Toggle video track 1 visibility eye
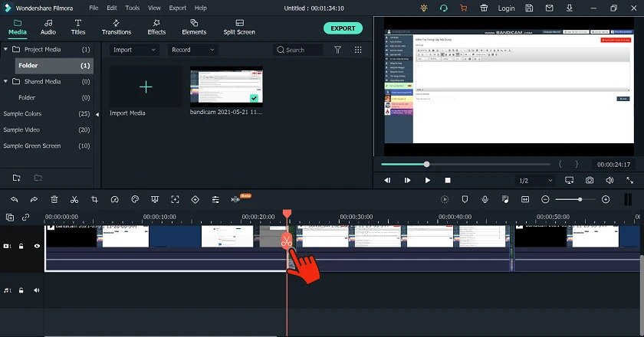 pos(37,247)
